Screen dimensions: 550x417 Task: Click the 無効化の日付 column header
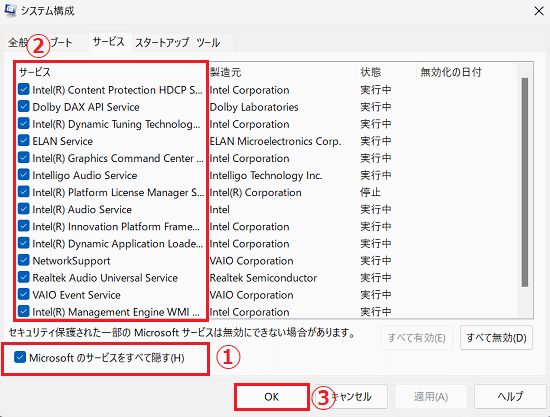467,72
